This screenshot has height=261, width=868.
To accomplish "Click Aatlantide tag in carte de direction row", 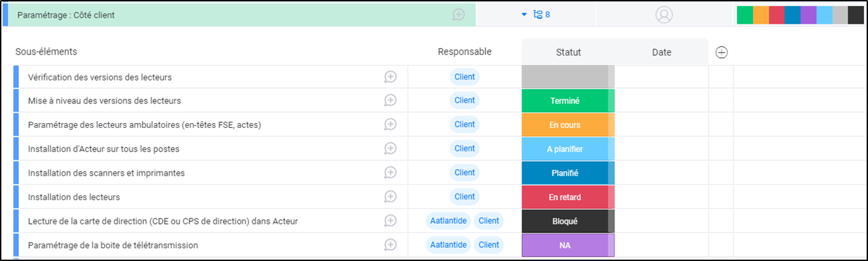I will [448, 221].
